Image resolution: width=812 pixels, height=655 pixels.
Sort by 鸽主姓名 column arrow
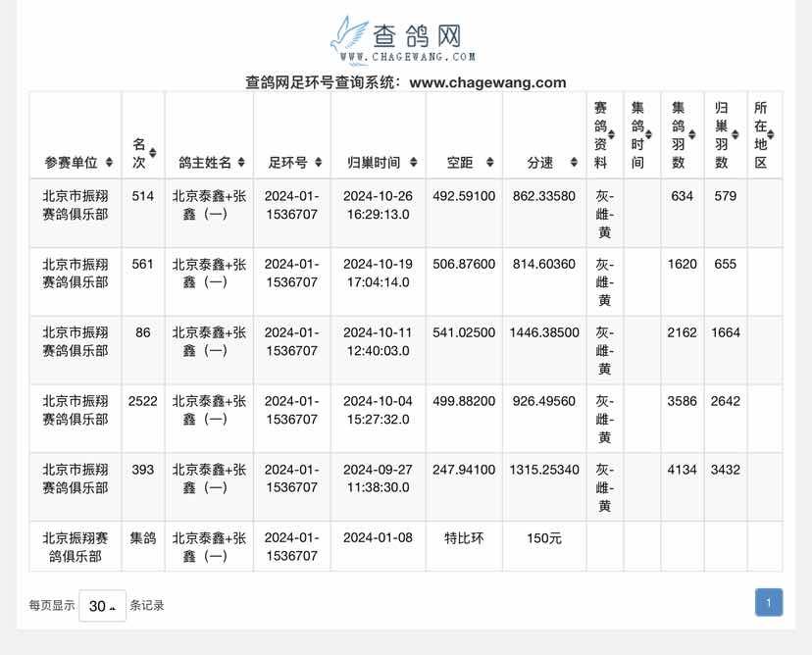pyautogui.click(x=241, y=163)
